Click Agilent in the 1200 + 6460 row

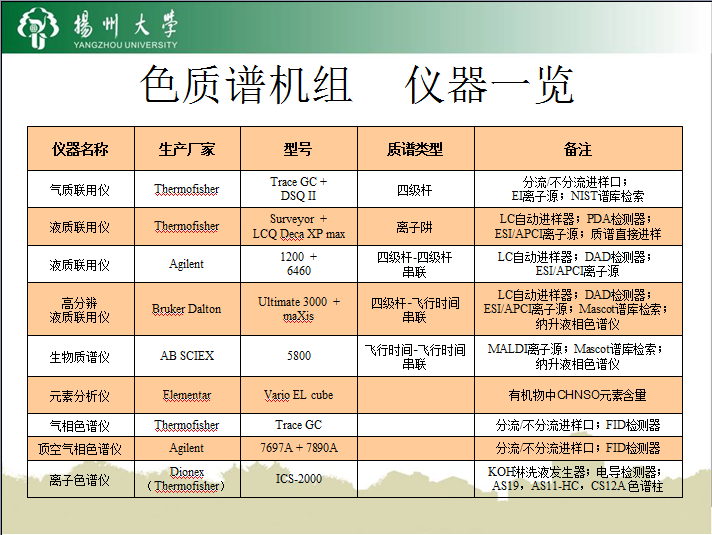pyautogui.click(x=187, y=264)
